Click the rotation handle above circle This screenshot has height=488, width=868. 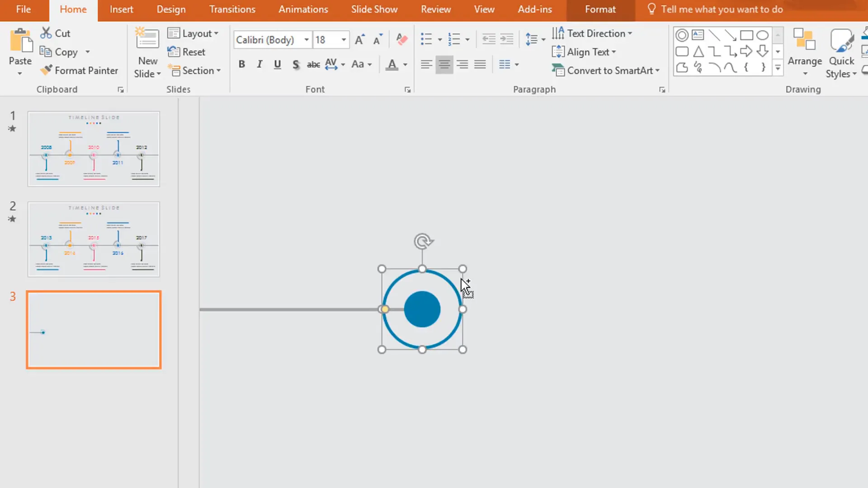click(423, 241)
